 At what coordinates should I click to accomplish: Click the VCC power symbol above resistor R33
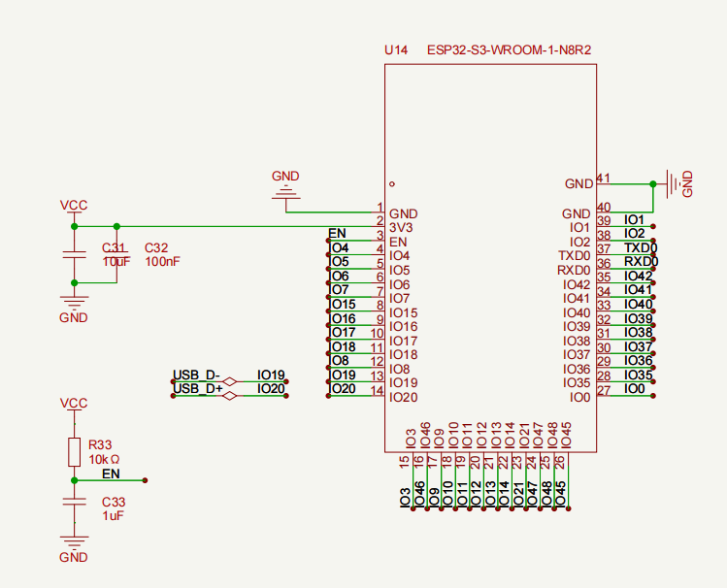pyautogui.click(x=74, y=404)
